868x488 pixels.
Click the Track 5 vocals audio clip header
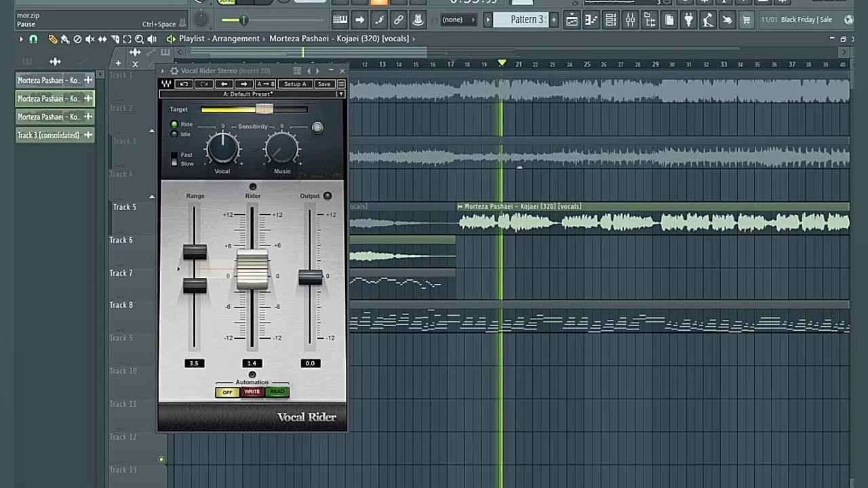pyautogui.click(x=653, y=206)
